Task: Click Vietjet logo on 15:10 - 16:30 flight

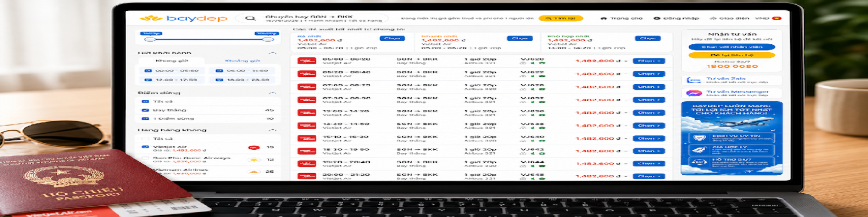Action: tap(307, 139)
